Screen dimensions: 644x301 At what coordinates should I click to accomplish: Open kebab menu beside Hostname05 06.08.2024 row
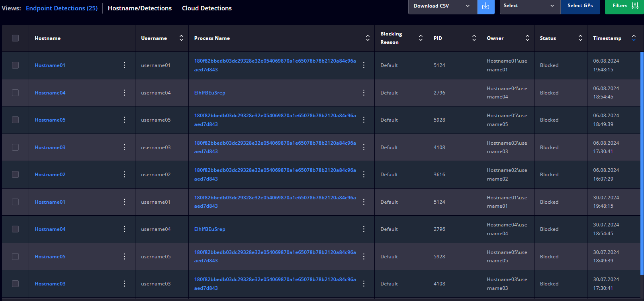pyautogui.click(x=124, y=120)
